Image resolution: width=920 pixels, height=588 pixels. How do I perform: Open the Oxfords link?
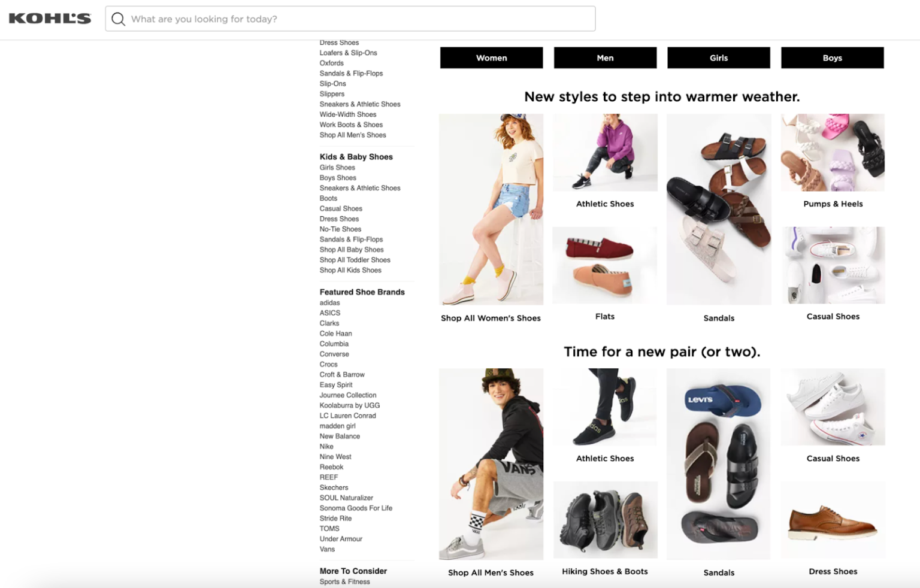331,63
